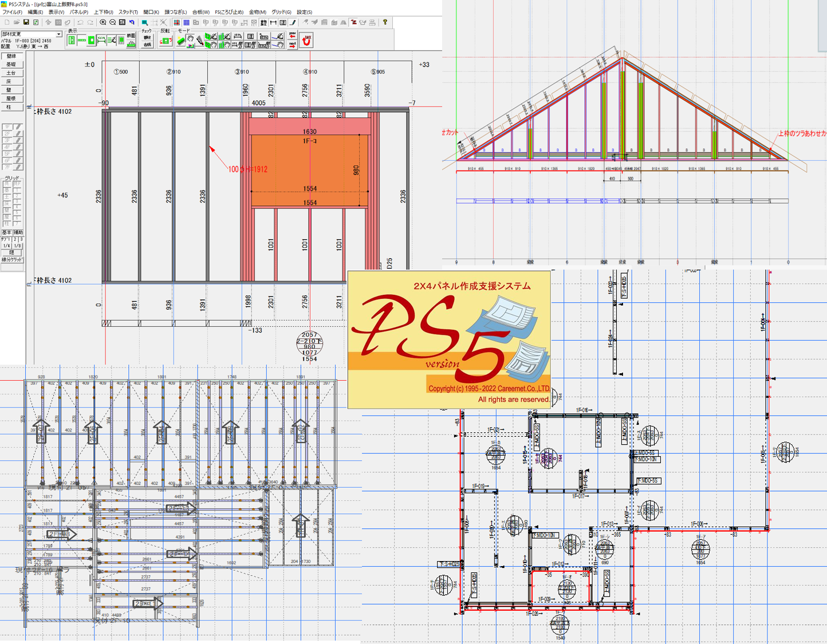Click the redo arrow icon
Image resolution: width=827 pixels, height=644 pixels.
click(x=90, y=22)
